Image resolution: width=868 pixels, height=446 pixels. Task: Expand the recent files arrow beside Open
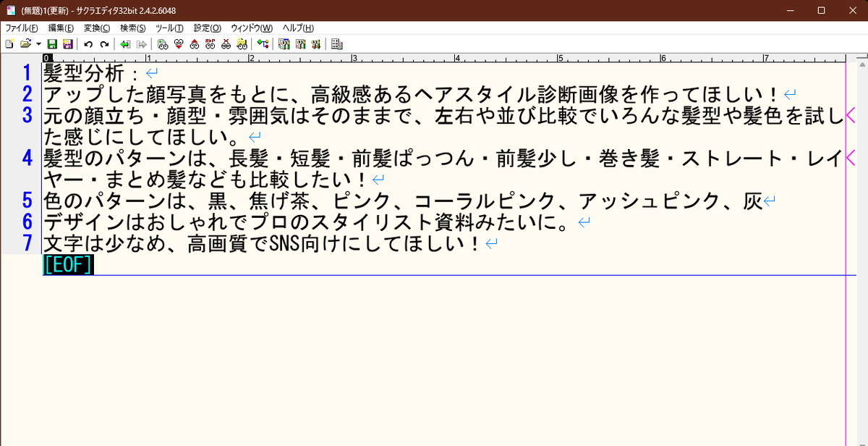pos(38,44)
